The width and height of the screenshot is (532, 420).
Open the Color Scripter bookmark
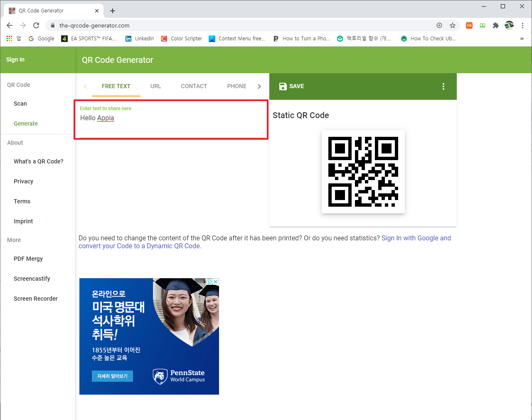182,38
